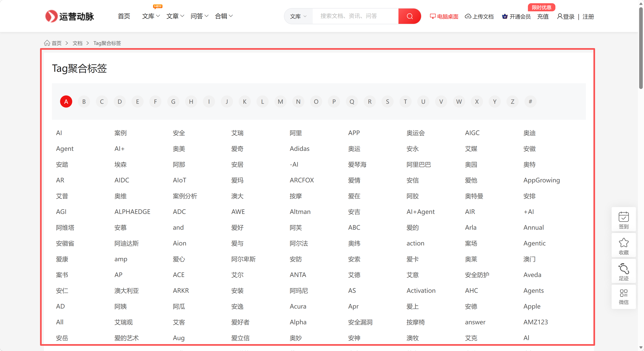Click the 充值 recharge link
The width and height of the screenshot is (644, 351).
(543, 17)
